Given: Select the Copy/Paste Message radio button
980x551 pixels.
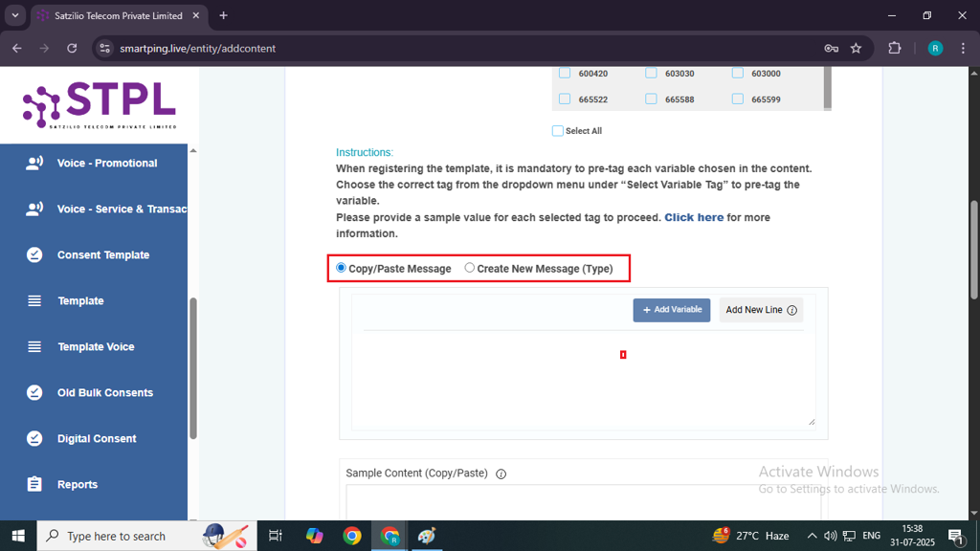Looking at the screenshot, I should pyautogui.click(x=342, y=268).
